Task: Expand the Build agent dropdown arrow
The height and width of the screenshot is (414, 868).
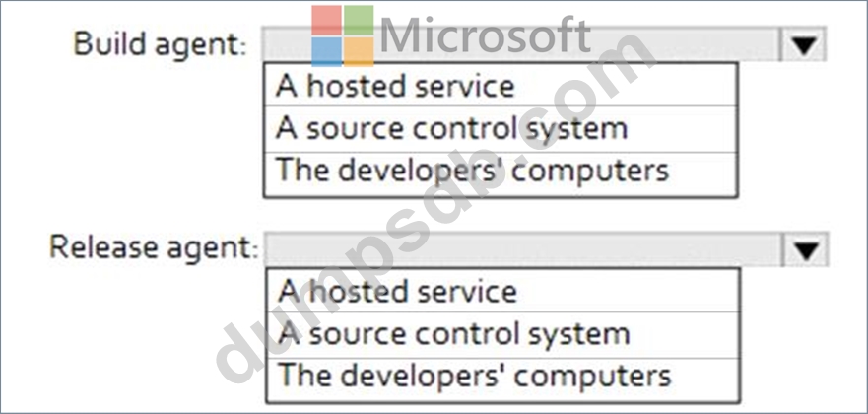Action: point(805,44)
